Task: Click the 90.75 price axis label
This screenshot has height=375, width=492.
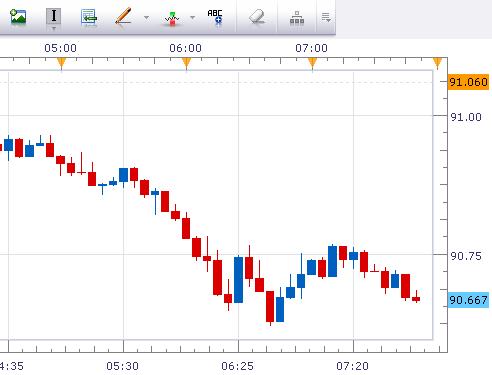Action: [466, 256]
